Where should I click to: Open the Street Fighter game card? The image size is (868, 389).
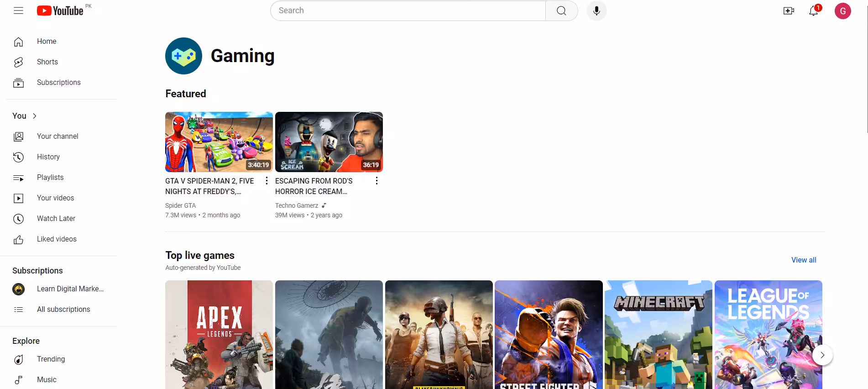pos(549,335)
